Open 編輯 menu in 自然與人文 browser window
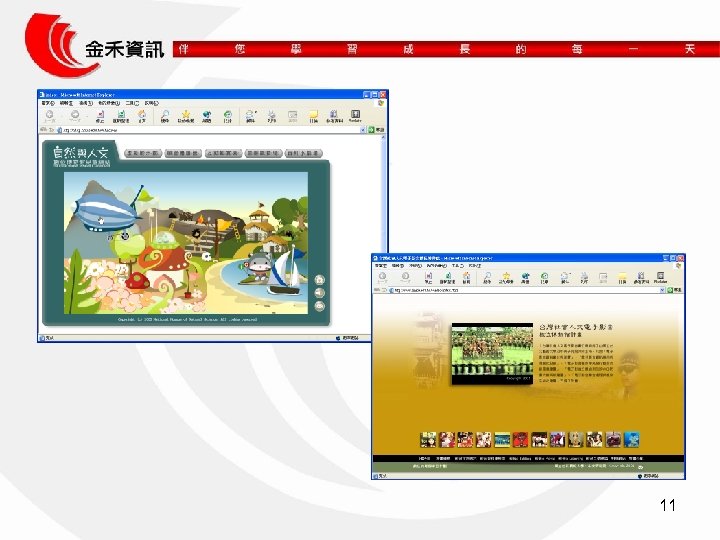The height and width of the screenshot is (540, 720). 67,103
